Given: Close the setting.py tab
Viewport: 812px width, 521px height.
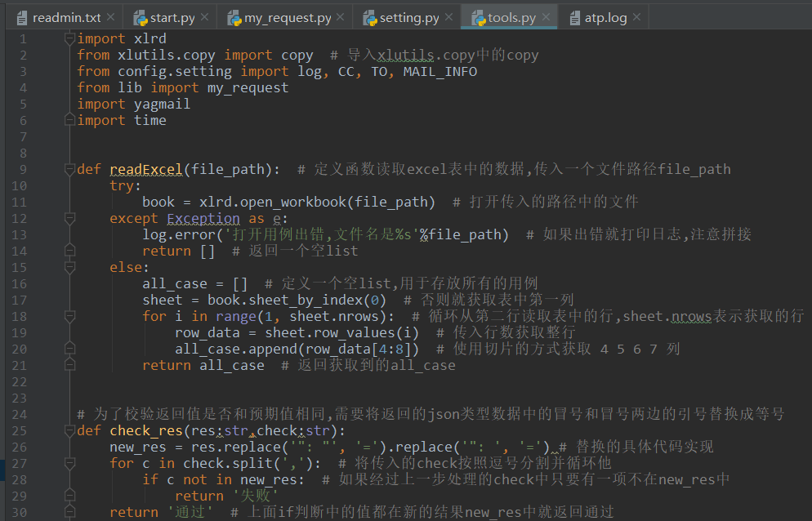Looking at the screenshot, I should pos(449,17).
